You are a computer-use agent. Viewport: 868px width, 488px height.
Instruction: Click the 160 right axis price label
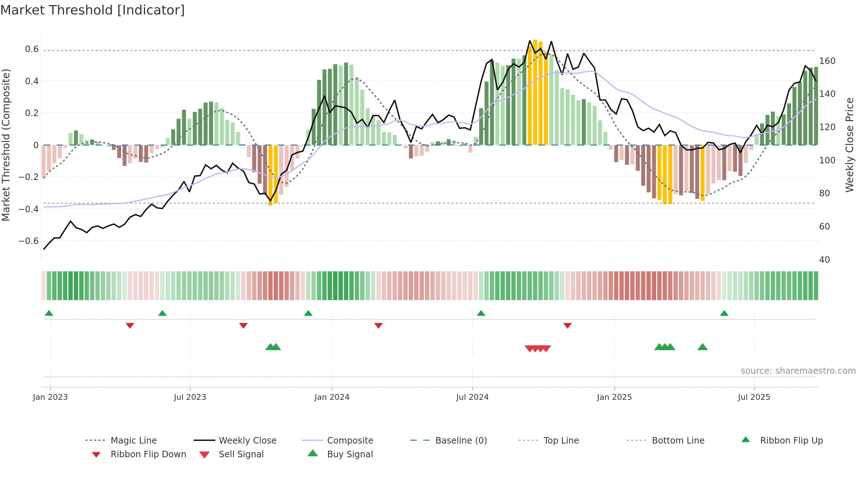pyautogui.click(x=827, y=61)
